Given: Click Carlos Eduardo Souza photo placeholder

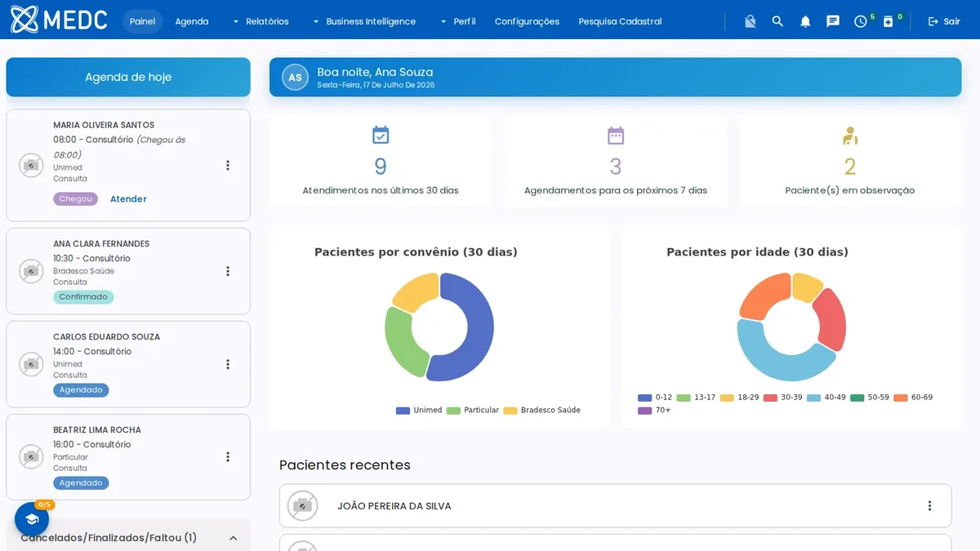Looking at the screenshot, I should pos(31,364).
